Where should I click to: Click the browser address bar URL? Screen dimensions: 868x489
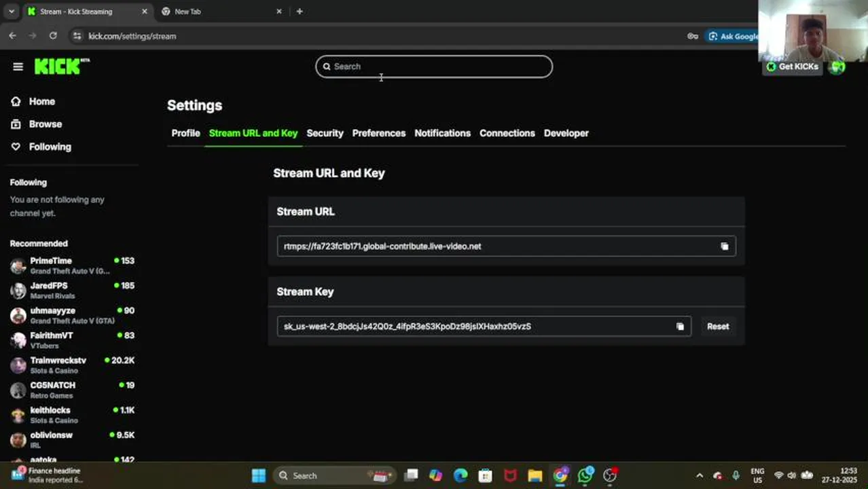coord(132,36)
